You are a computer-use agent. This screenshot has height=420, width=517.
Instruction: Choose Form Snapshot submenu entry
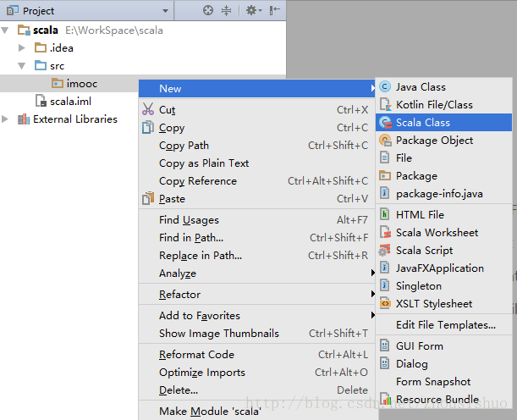point(443,382)
